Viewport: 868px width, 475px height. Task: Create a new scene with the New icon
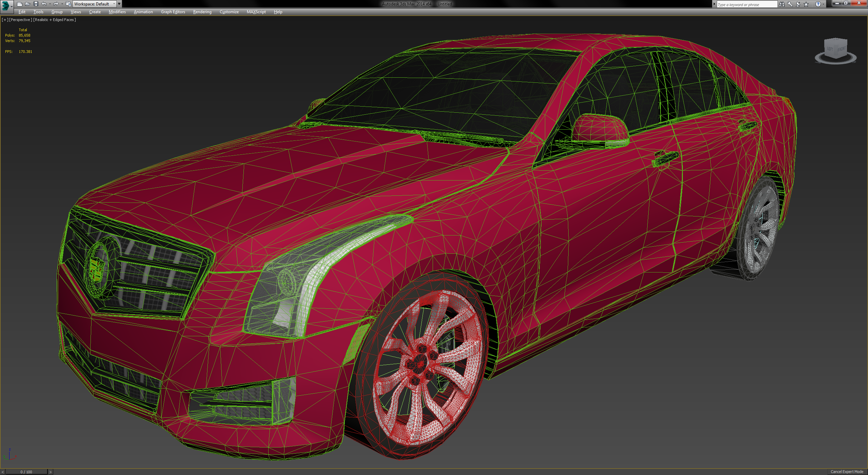[x=20, y=4]
